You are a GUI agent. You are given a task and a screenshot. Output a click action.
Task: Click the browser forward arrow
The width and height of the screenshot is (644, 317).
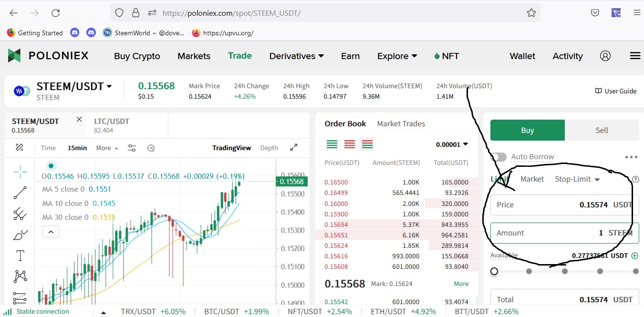click(x=34, y=13)
